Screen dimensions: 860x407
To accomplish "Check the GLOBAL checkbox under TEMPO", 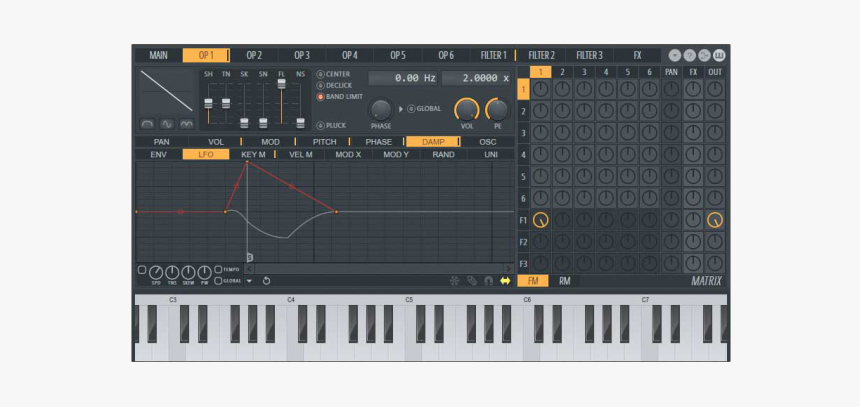I will tap(218, 281).
